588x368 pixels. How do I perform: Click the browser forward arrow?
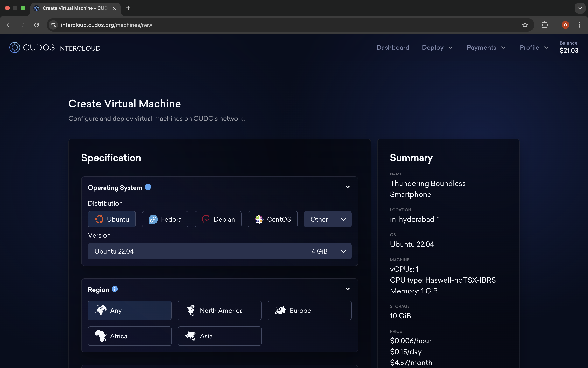tap(22, 25)
